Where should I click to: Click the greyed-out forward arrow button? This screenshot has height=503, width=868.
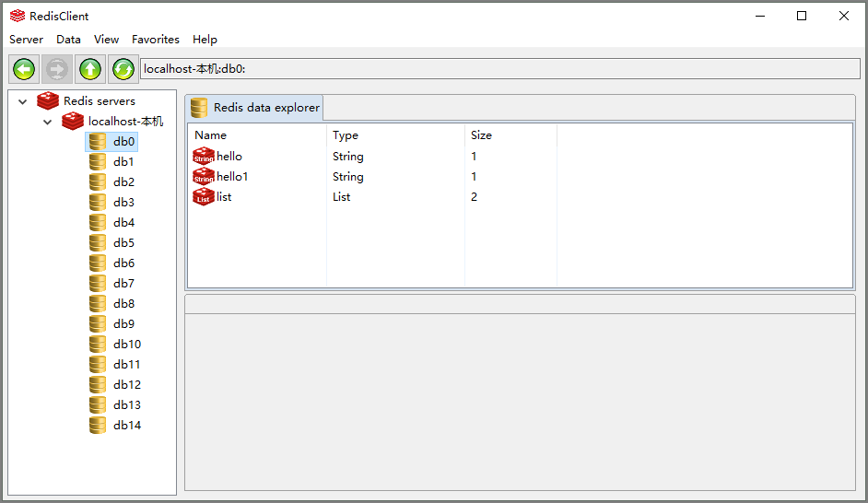point(57,69)
